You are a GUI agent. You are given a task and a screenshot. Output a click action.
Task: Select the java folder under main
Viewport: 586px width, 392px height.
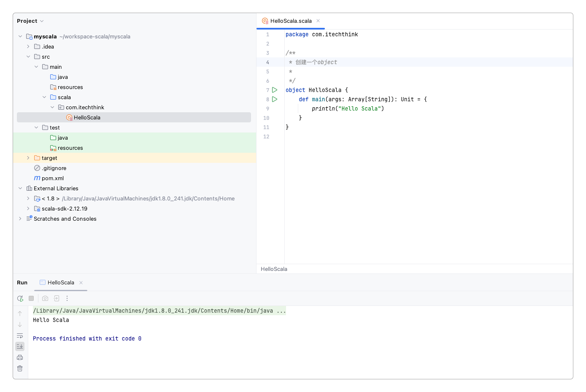pos(63,77)
